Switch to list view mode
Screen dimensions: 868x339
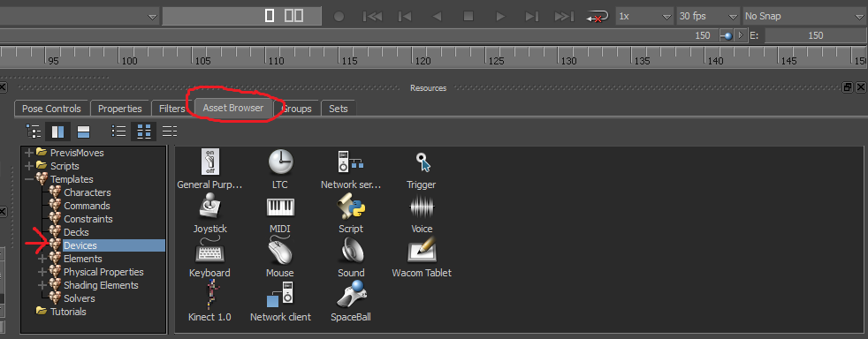(x=118, y=131)
